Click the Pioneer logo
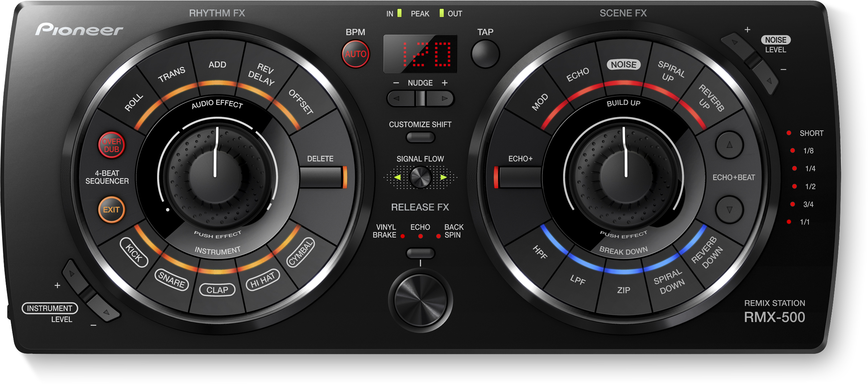This screenshot has width=868, height=384. tap(79, 29)
